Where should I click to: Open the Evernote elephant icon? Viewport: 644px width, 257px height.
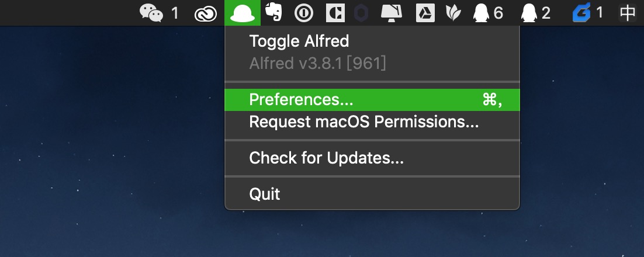[x=273, y=12]
